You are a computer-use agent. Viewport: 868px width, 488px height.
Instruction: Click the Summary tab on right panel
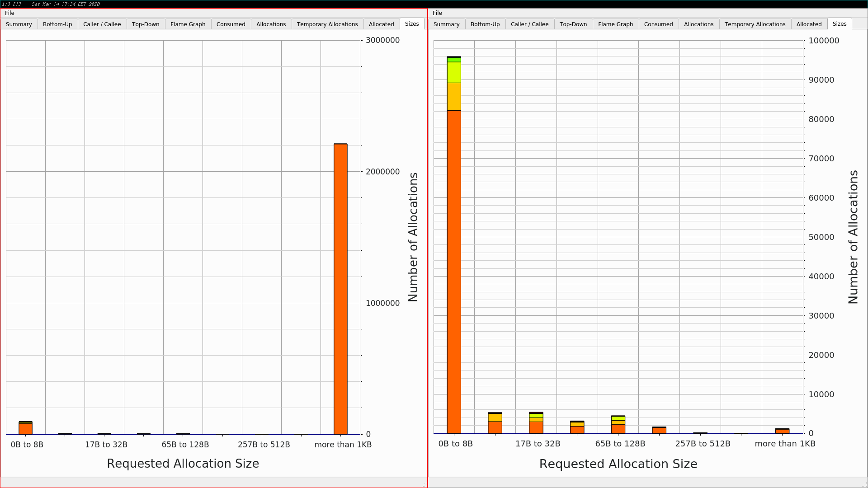pos(447,24)
